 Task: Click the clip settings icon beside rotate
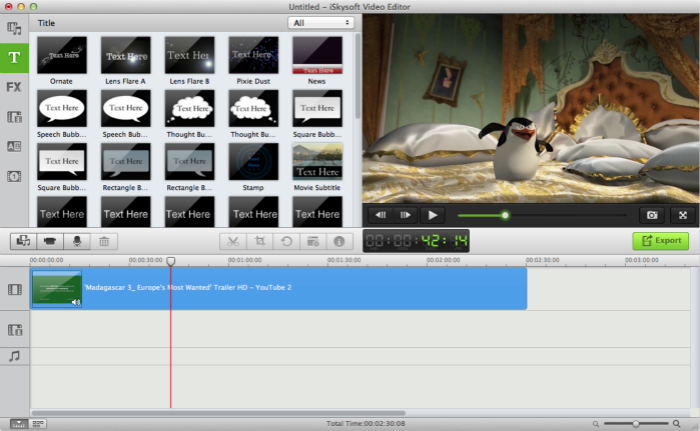coord(313,241)
